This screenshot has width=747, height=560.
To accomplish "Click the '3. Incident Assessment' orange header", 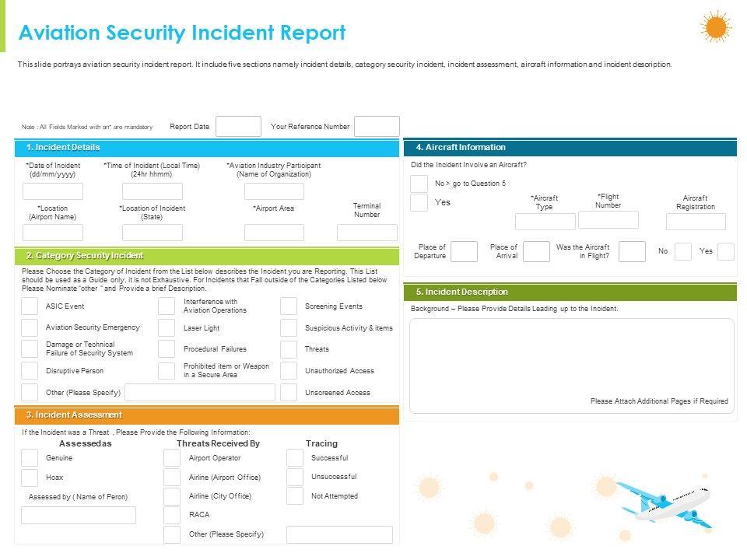I will tap(206, 415).
